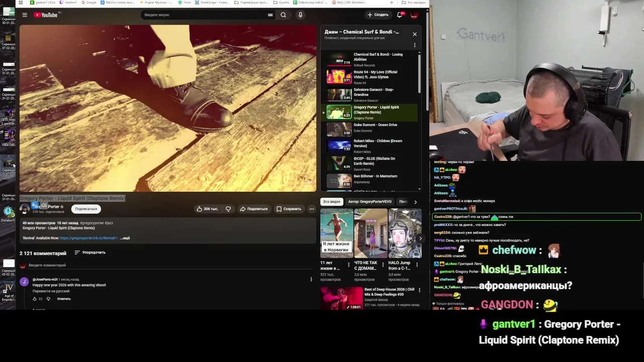Open the gregoryporter.lnk.to Revival link
This screenshot has width=644, height=362.
click(x=89, y=238)
